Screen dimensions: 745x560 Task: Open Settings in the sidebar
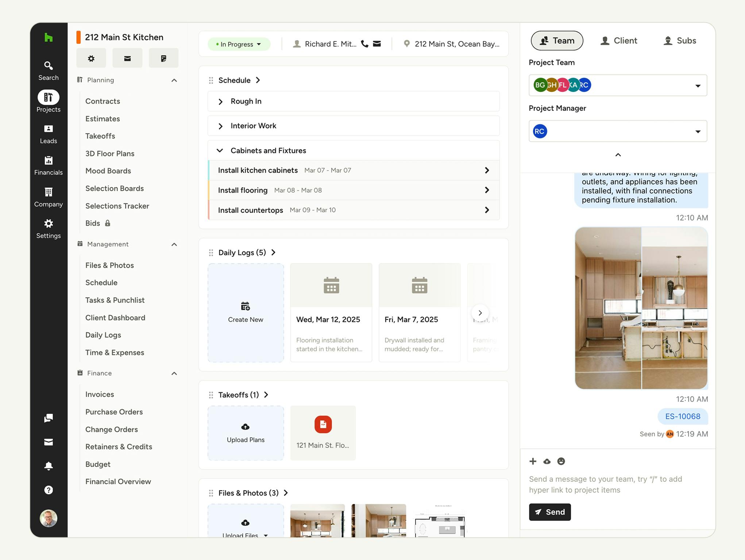pyautogui.click(x=49, y=229)
